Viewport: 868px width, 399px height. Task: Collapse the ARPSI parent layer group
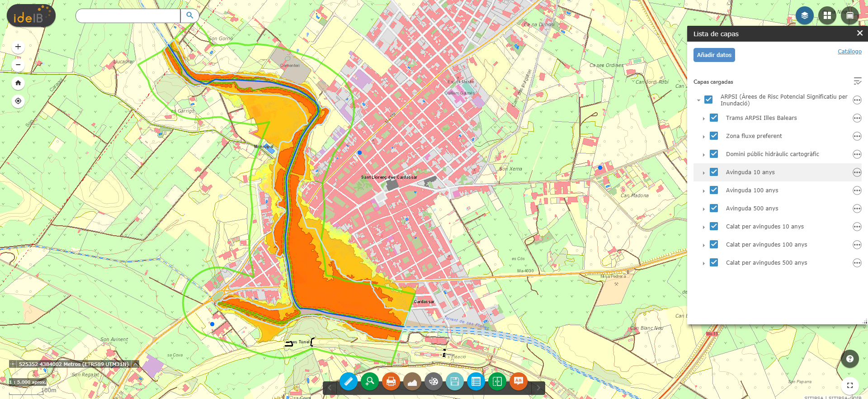point(699,100)
